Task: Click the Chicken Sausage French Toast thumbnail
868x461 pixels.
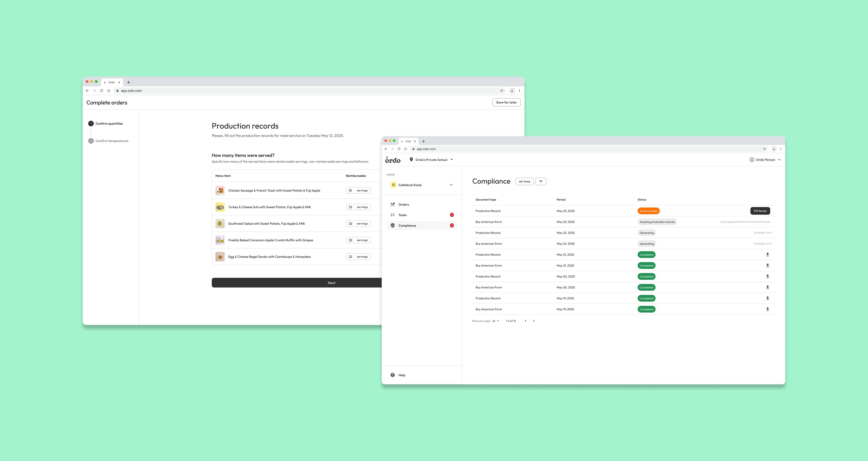Action: [x=220, y=190]
